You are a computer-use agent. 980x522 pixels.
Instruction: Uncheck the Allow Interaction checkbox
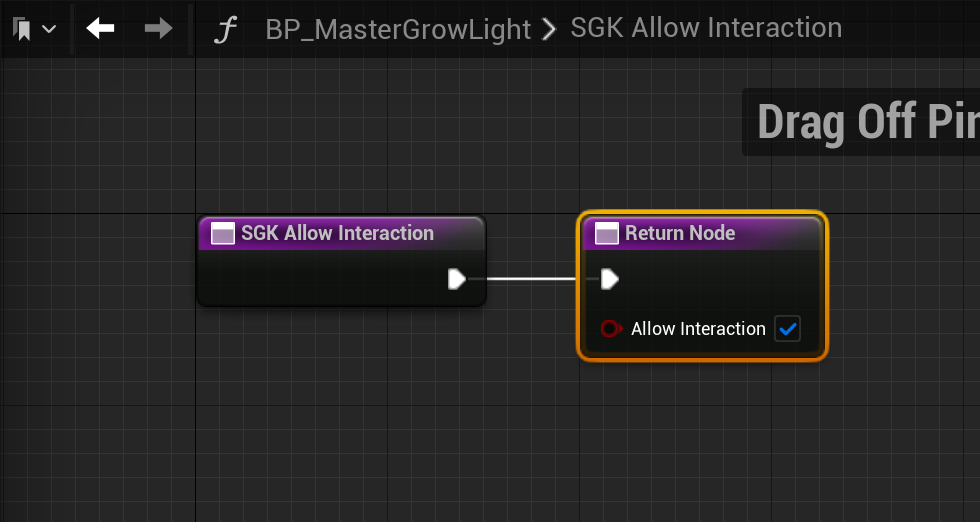[x=788, y=329]
